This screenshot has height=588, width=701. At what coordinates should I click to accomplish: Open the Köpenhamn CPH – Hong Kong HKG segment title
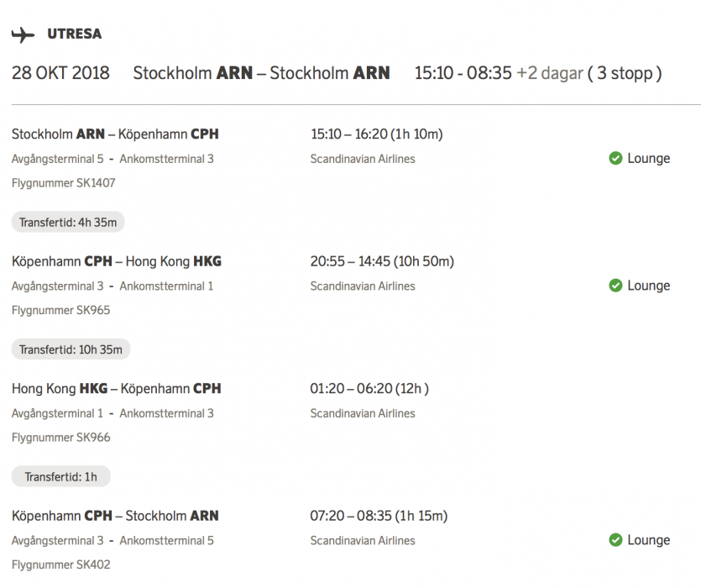click(x=117, y=261)
